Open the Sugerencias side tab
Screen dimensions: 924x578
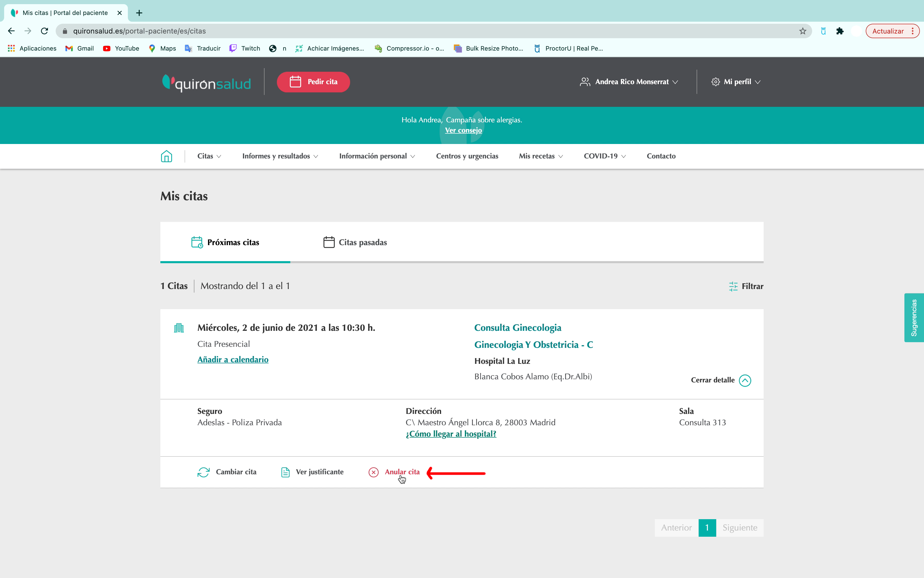click(914, 318)
